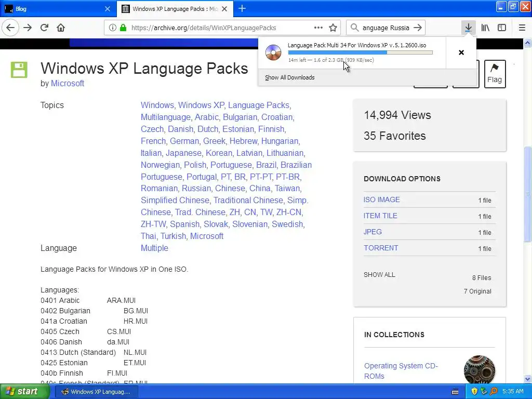Click the green floppy software icon

[19, 70]
